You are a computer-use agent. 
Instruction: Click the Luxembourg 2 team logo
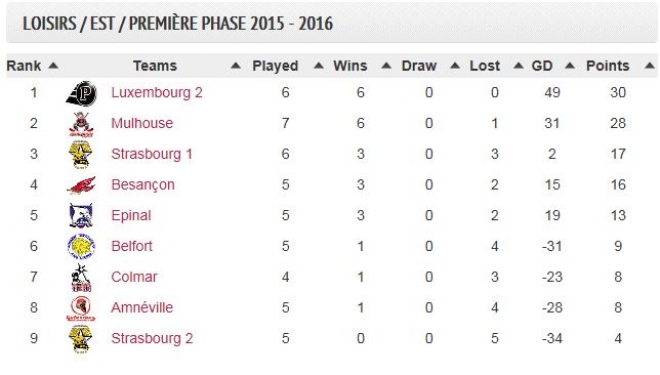pos(82,93)
